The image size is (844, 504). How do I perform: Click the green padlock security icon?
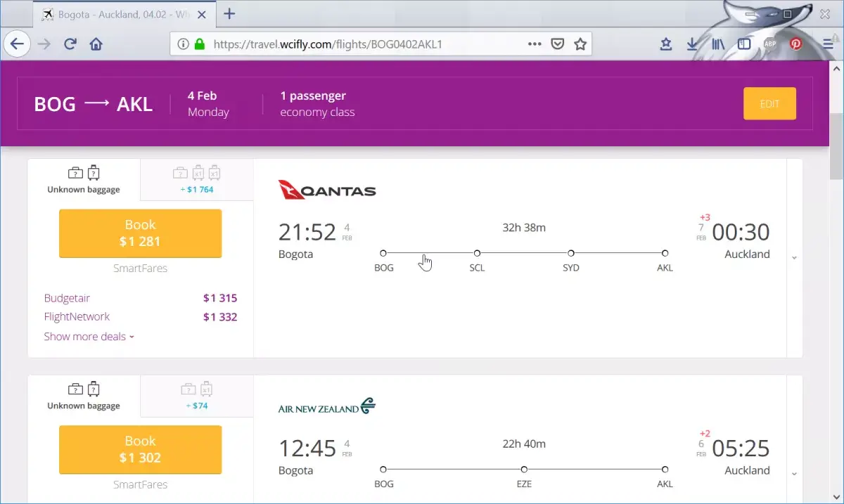[x=199, y=44]
